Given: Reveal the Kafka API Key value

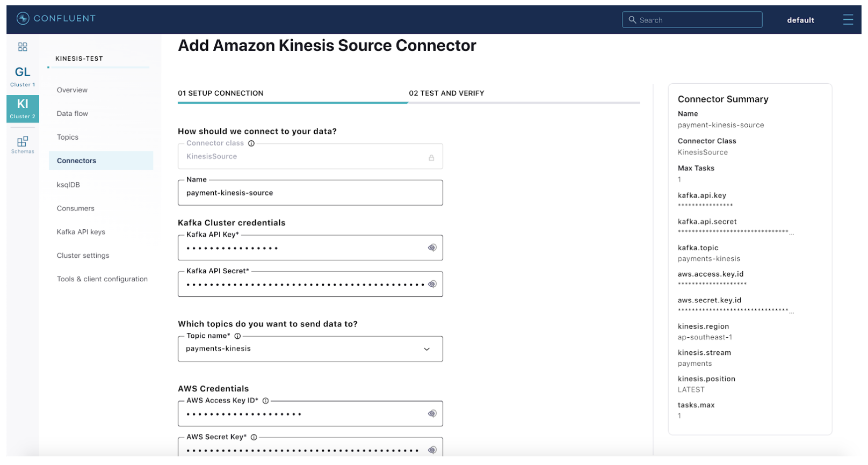Looking at the screenshot, I should (432, 248).
